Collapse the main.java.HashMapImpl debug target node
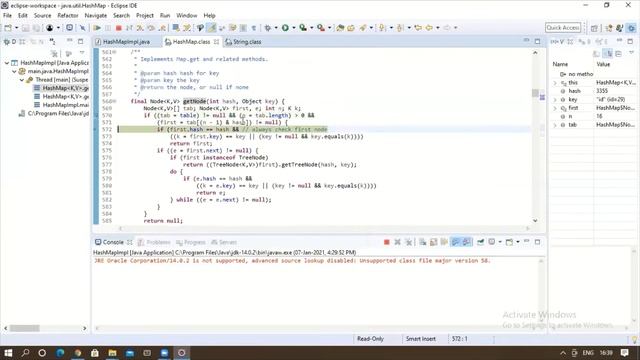The image size is (640, 360). 14,71
